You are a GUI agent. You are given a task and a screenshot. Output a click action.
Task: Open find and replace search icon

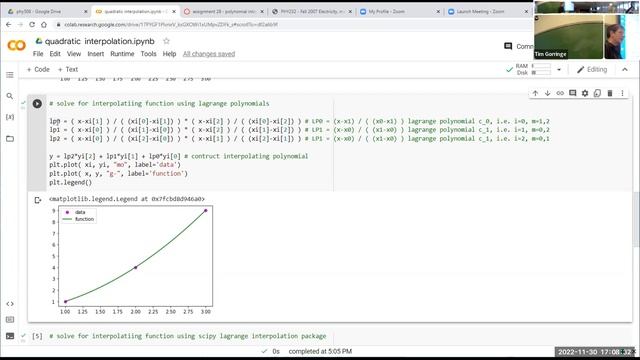click(x=10, y=96)
